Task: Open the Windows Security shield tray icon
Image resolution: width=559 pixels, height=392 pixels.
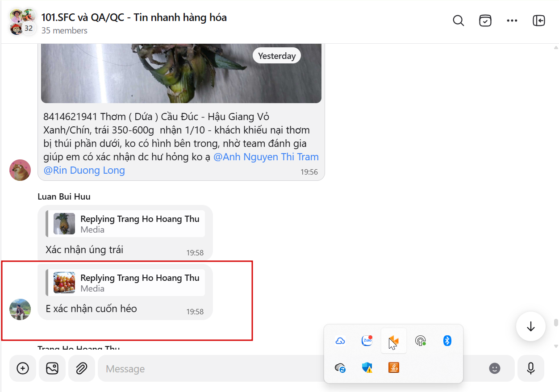Action: pos(367,367)
